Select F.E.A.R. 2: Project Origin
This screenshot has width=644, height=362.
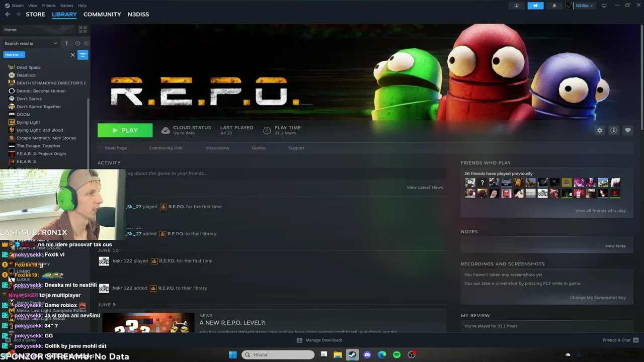41,154
